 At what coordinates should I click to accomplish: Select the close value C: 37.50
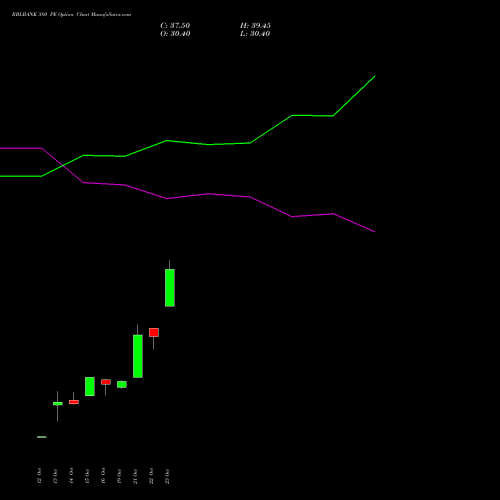coord(175,26)
